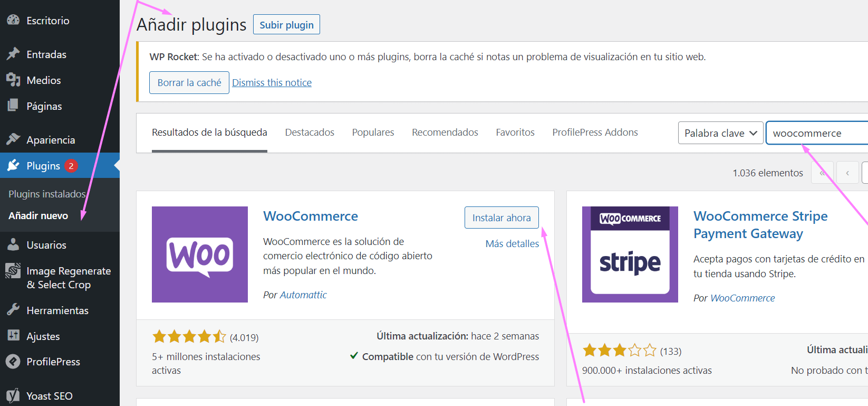Open the Automattic author link
The image size is (868, 406).
pyautogui.click(x=303, y=295)
